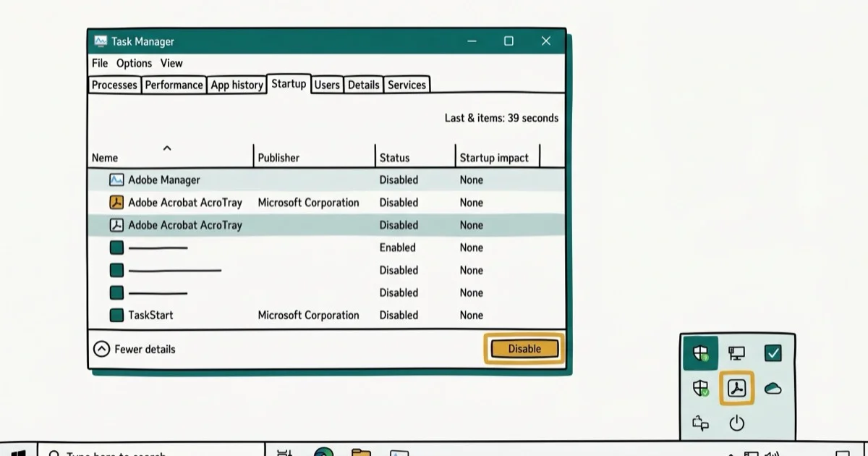Click the network monitor tray icon

pyautogui.click(x=736, y=353)
